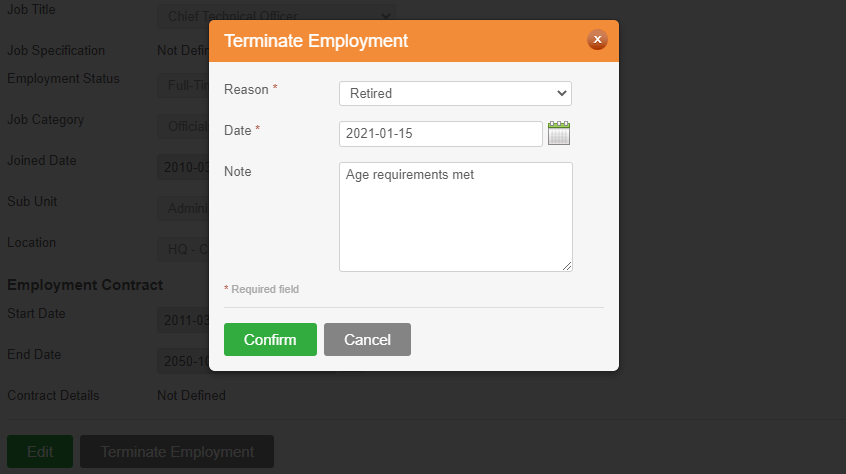The image size is (846, 474).
Task: Click the Reason field label
Action: (x=246, y=90)
